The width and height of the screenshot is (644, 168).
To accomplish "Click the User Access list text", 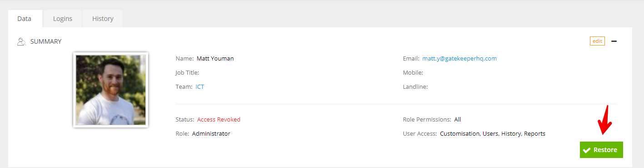I will [x=493, y=133].
